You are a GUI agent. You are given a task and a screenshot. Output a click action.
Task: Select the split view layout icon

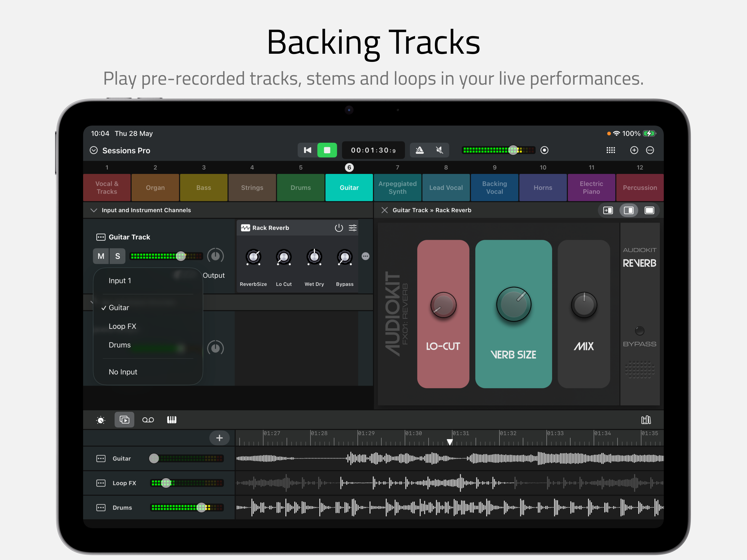point(628,211)
